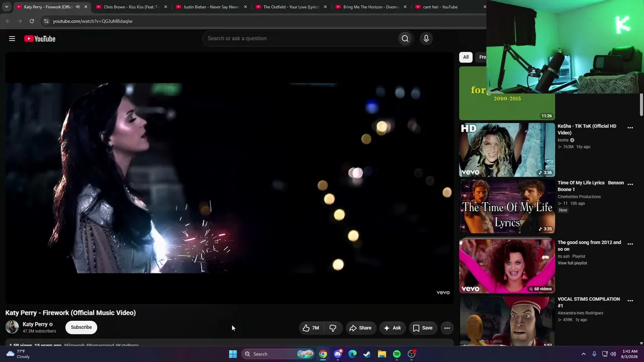Viewport: 644px width, 362px height.
Task: Open Cinehotties Productions channel link
Action: tap(579, 197)
